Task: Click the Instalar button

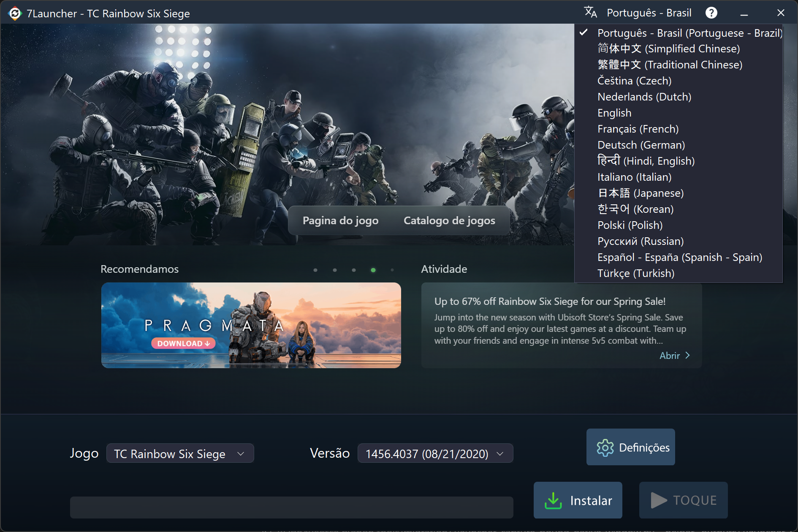Action: pyautogui.click(x=578, y=500)
